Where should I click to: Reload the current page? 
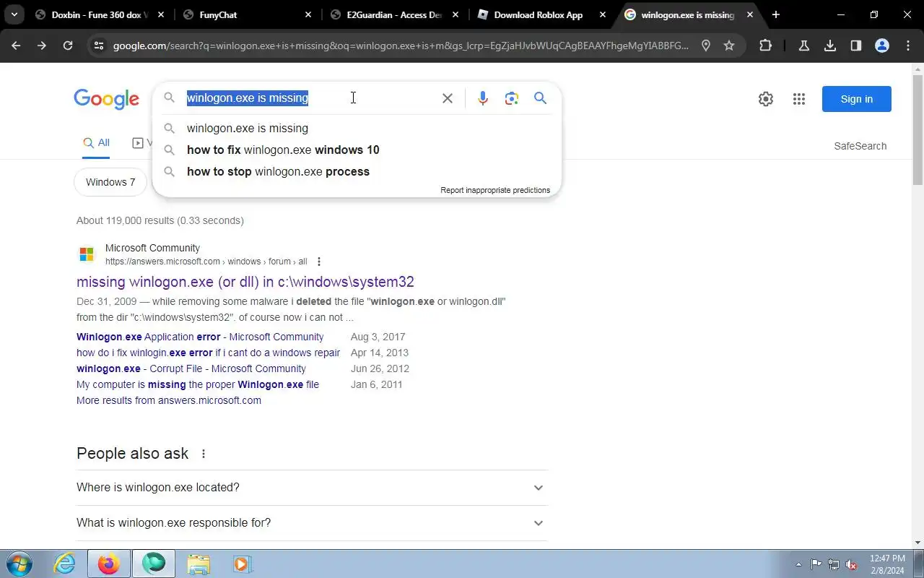tap(68, 46)
